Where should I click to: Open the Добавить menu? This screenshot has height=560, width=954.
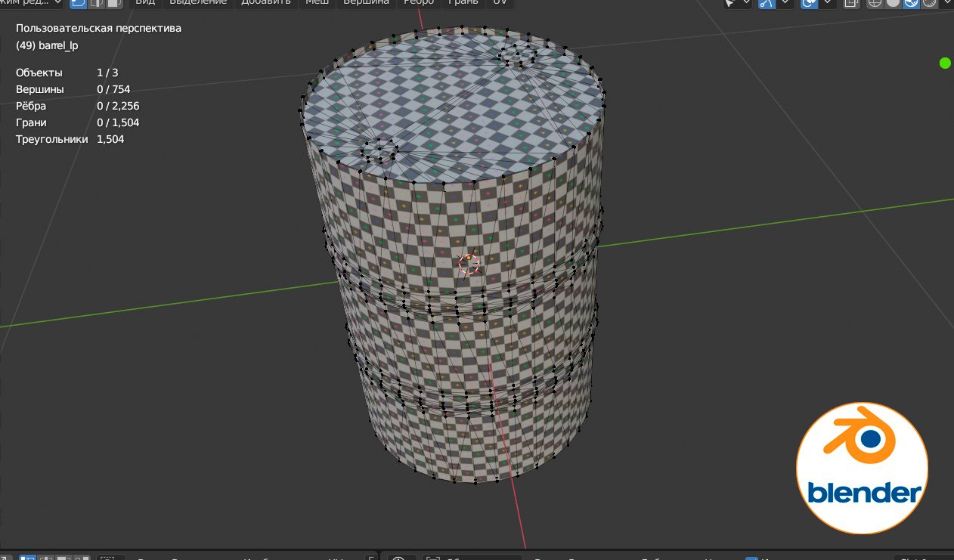tap(266, 2)
